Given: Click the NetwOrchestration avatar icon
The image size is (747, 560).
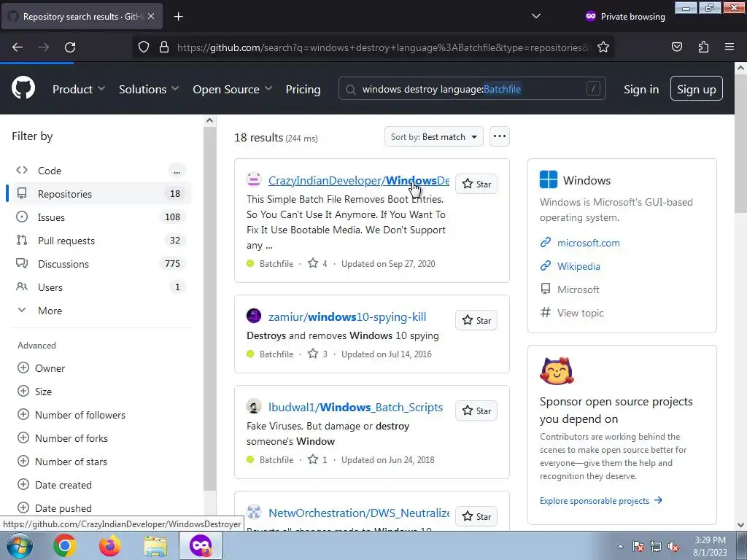Looking at the screenshot, I should 254,512.
